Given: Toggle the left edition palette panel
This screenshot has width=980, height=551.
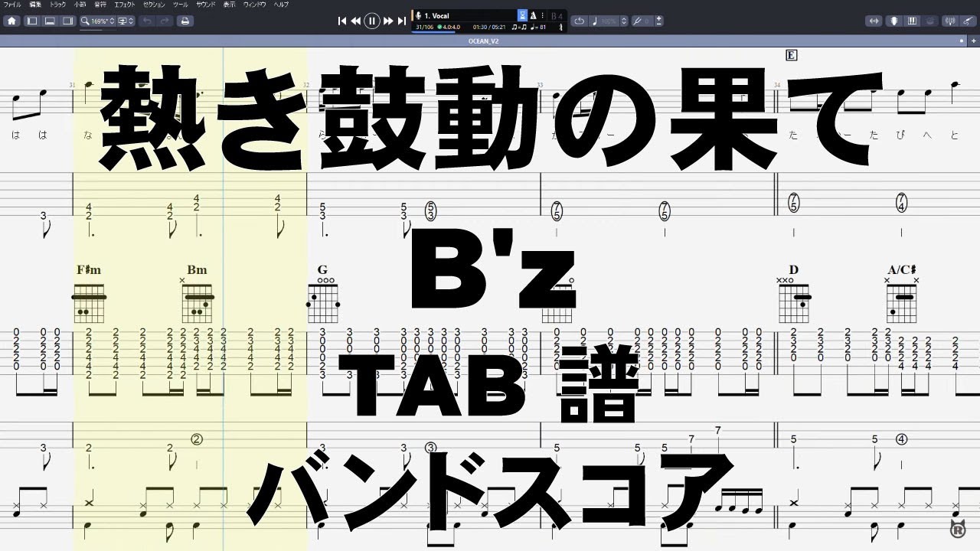Looking at the screenshot, I should pyautogui.click(x=32, y=21).
